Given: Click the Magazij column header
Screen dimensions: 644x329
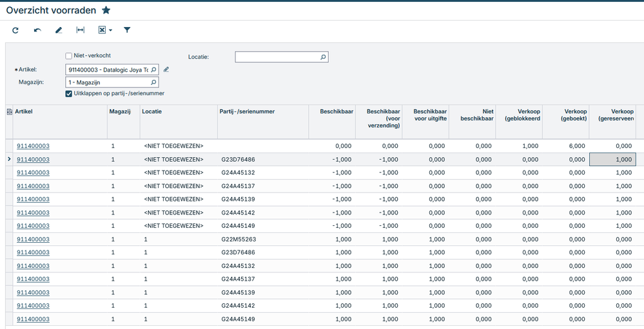Looking at the screenshot, I should [x=124, y=122].
